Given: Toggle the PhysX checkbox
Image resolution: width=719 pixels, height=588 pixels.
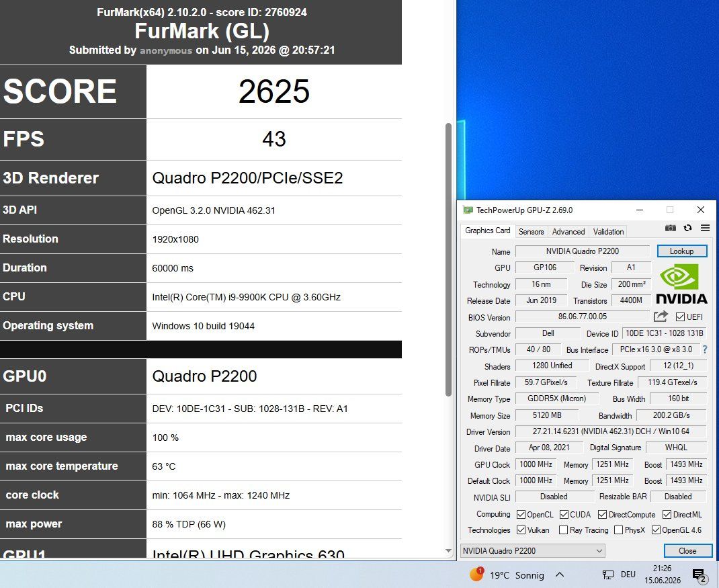Looking at the screenshot, I should [619, 530].
